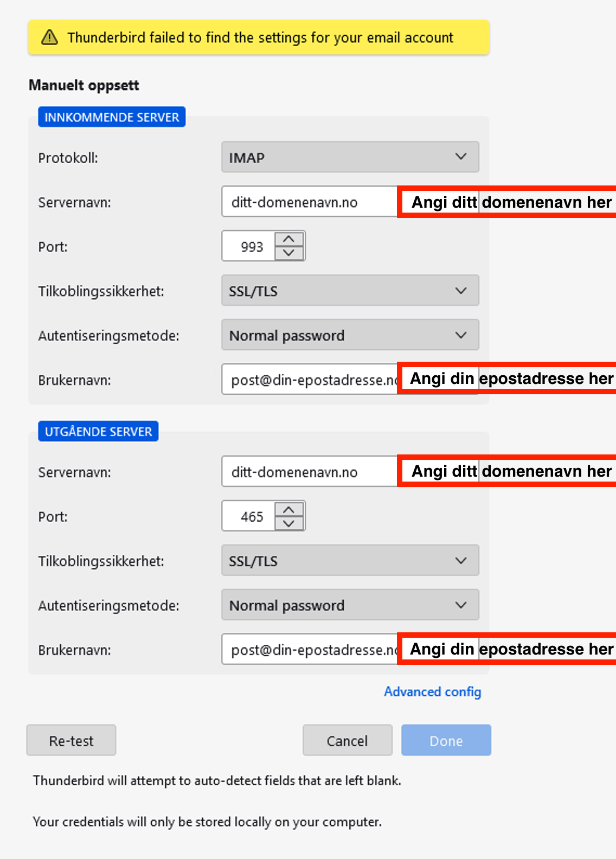Open the Advanced config link
Viewport: 616px width, 859px height.
[432, 692]
